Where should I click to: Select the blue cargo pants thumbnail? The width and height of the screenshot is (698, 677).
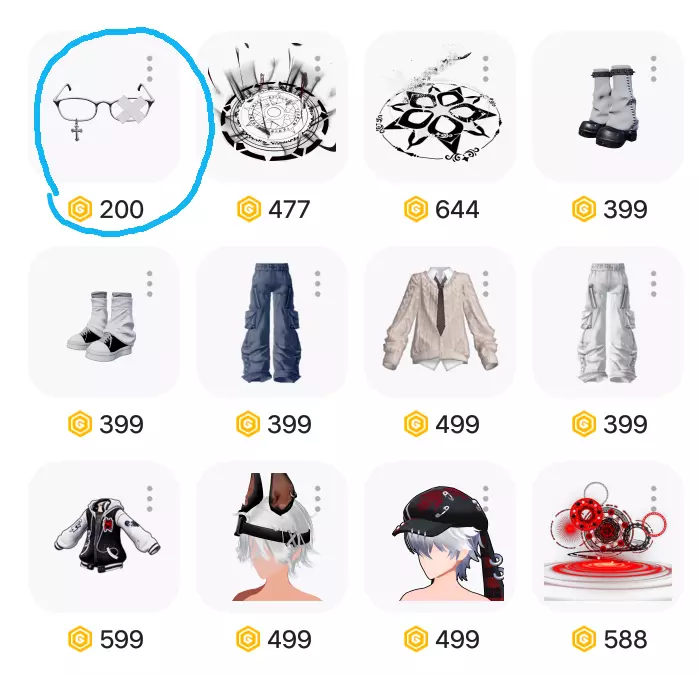pyautogui.click(x=272, y=322)
